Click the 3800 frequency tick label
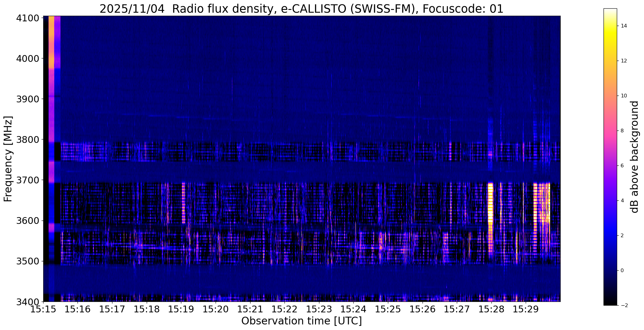 point(28,139)
